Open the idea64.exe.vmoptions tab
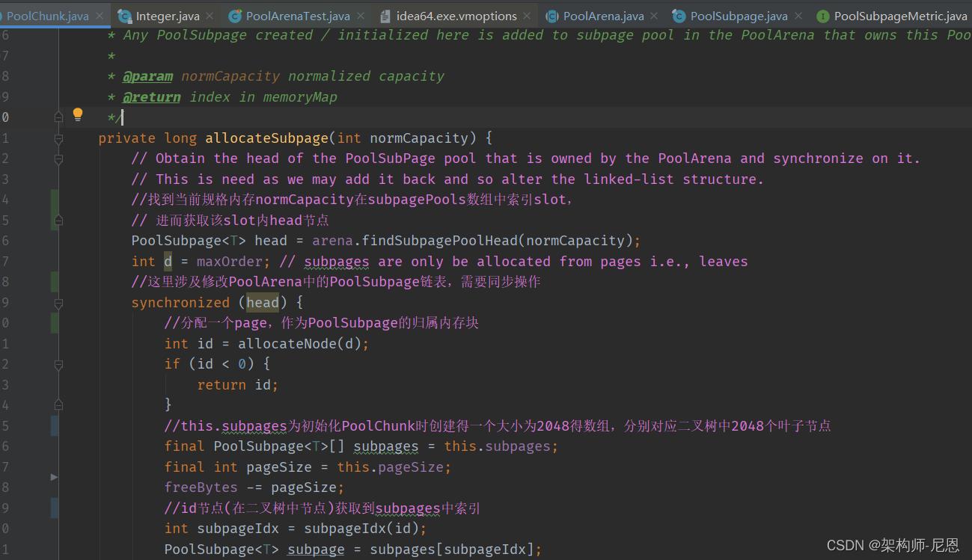The width and height of the screenshot is (972, 560). tap(456, 16)
